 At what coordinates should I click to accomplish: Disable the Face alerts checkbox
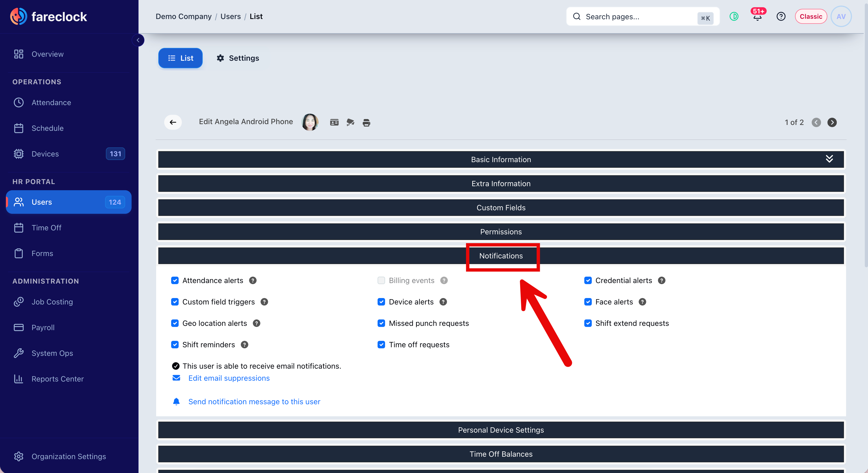click(588, 302)
